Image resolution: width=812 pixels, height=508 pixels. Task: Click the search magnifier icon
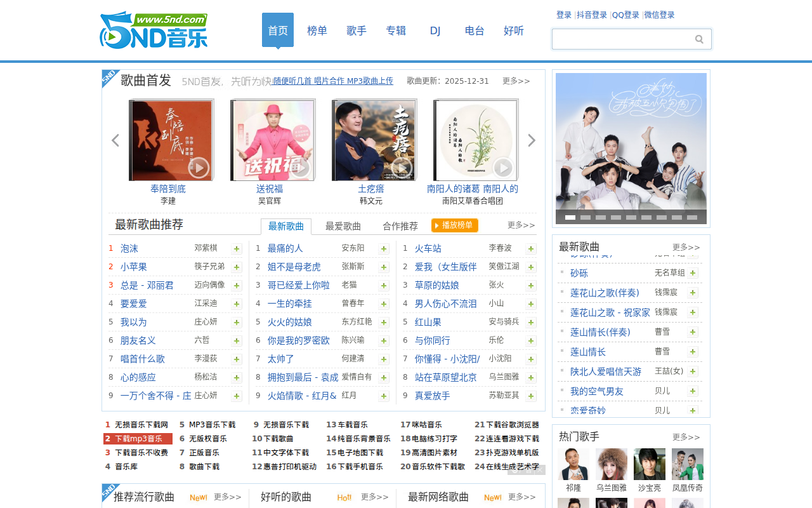pos(699,39)
